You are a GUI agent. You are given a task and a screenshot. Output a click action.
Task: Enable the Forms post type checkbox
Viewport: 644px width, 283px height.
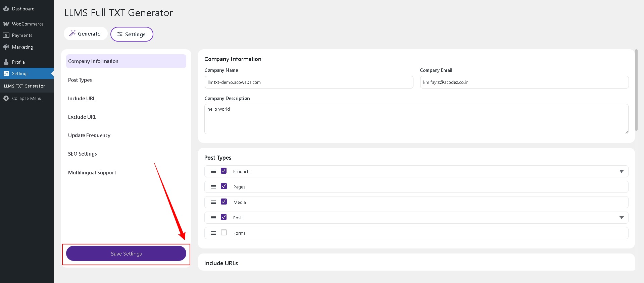coord(224,233)
